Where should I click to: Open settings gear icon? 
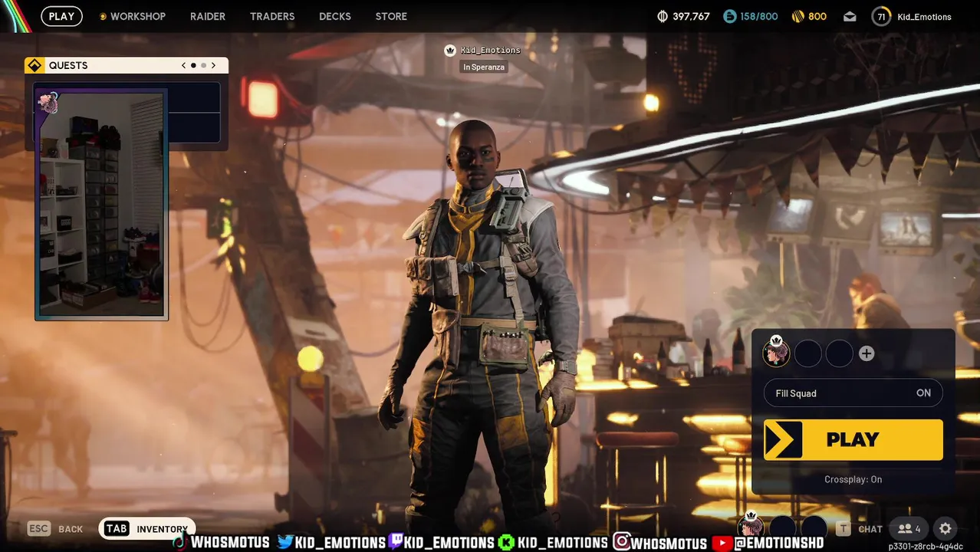pos(945,529)
